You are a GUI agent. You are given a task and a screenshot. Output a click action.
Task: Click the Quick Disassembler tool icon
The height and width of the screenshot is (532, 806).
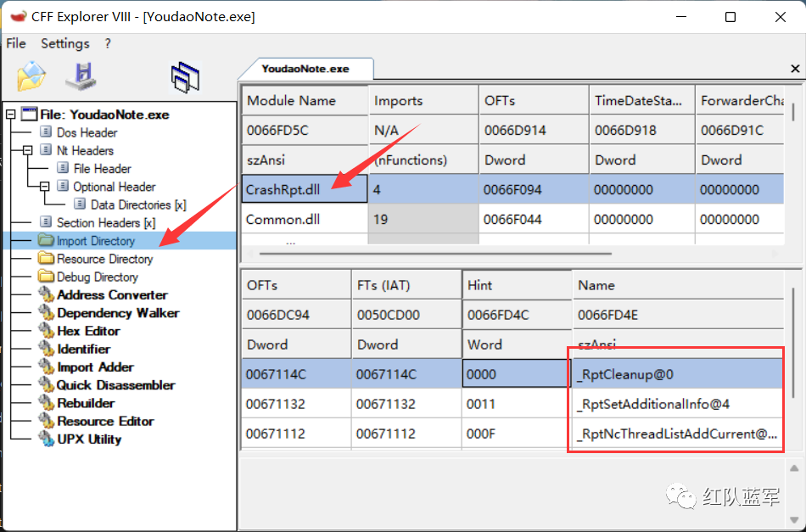click(47, 384)
